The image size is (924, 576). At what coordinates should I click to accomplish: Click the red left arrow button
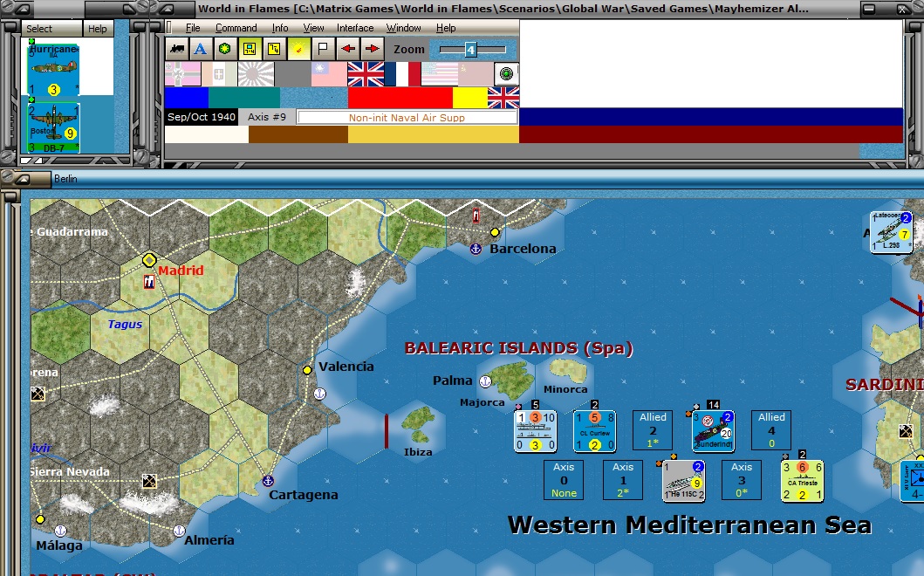coord(347,49)
